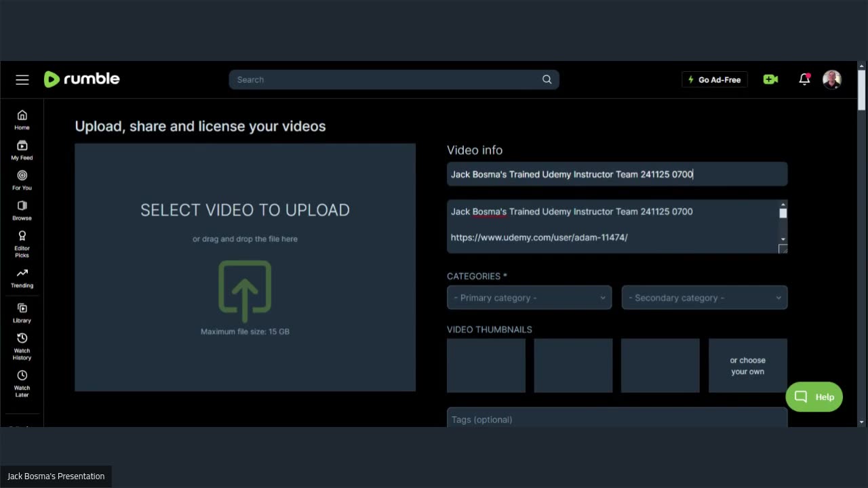Click the search magnifier icon

(547, 79)
